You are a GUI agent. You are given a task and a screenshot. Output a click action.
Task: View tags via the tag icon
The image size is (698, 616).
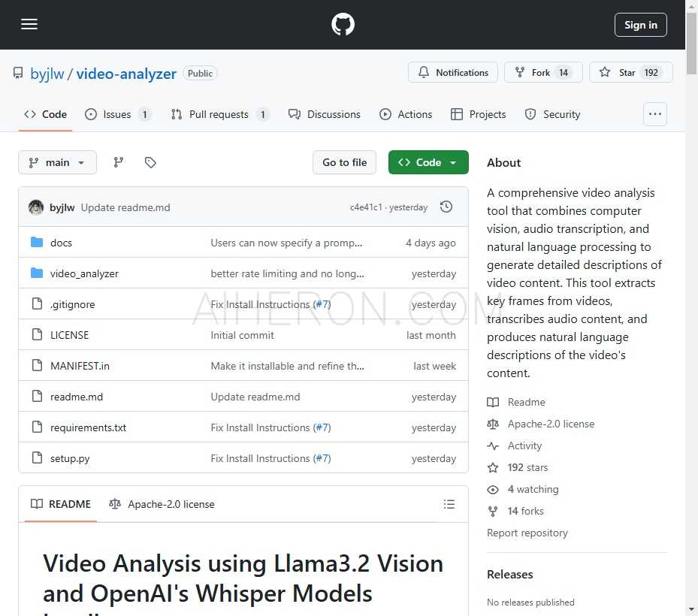pos(150,162)
